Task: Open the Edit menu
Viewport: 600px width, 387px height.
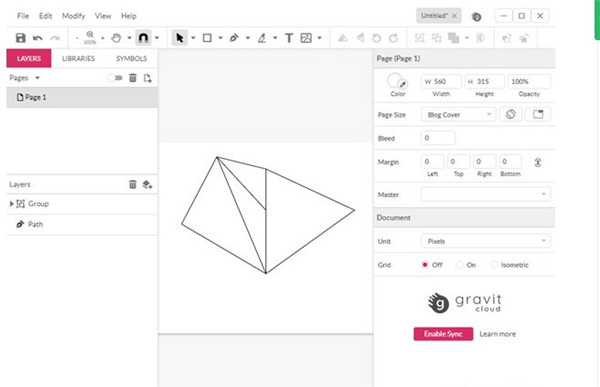Action: click(45, 16)
